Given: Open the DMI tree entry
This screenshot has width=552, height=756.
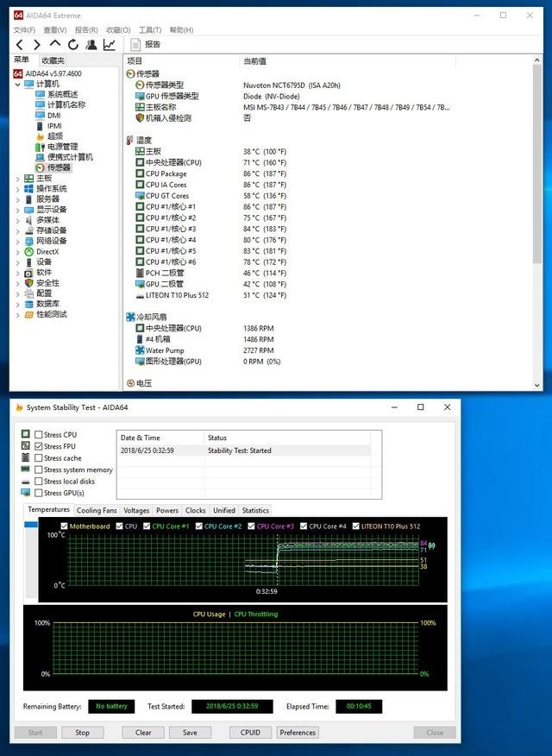Looking at the screenshot, I should (54, 116).
